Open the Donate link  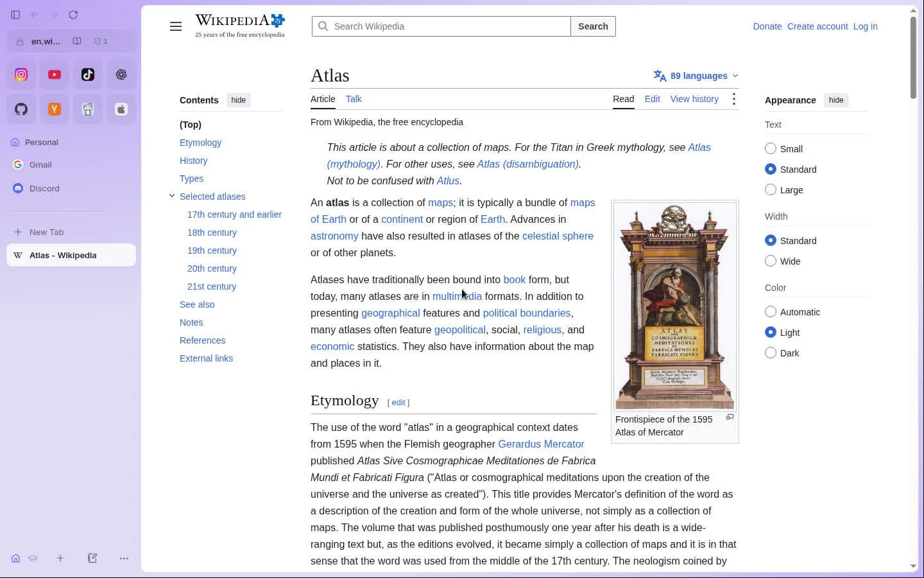point(767,26)
